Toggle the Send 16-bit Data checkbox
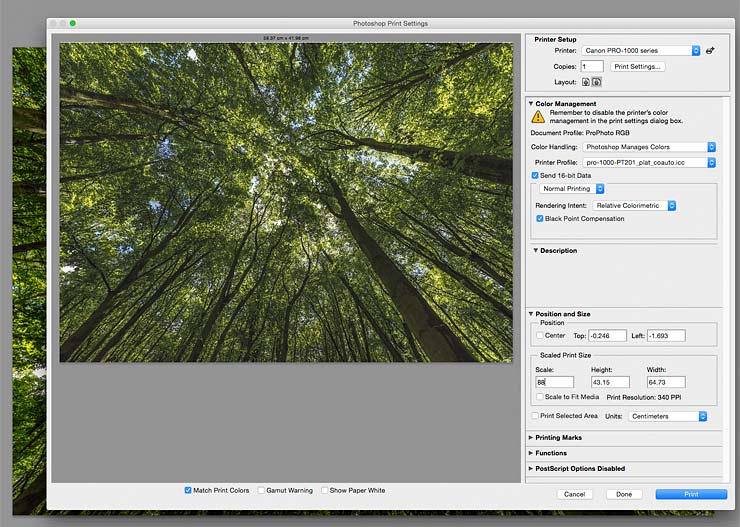This screenshot has width=740, height=527. pos(535,176)
